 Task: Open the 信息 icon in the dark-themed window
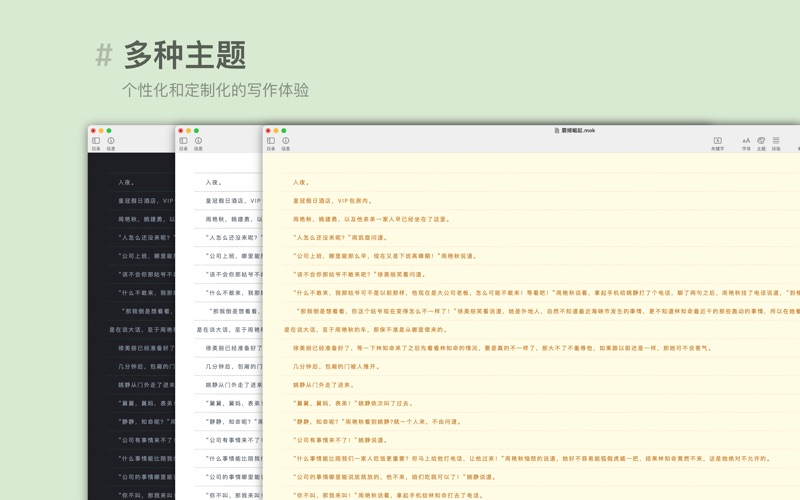[111, 141]
